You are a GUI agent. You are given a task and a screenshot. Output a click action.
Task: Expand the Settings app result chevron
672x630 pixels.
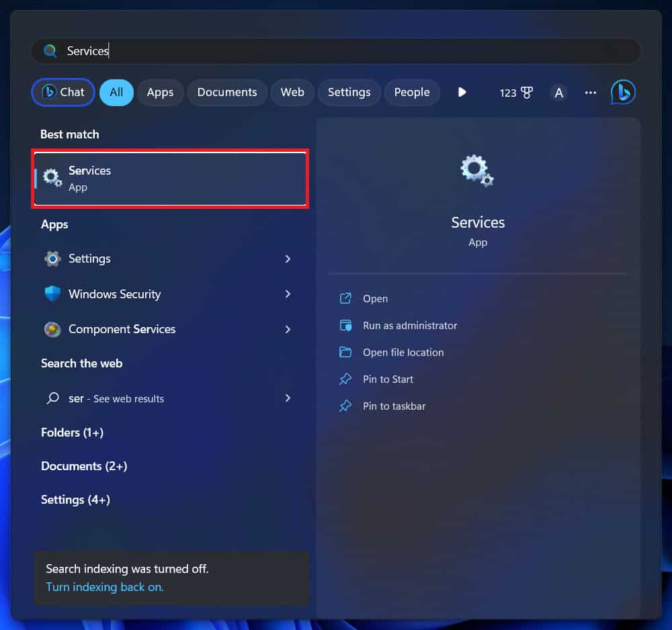288,259
